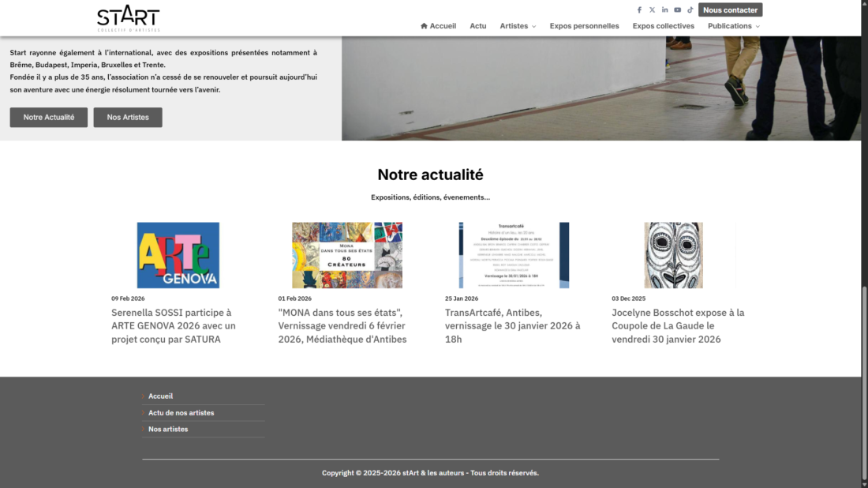Click the Nous contacter button

(730, 10)
